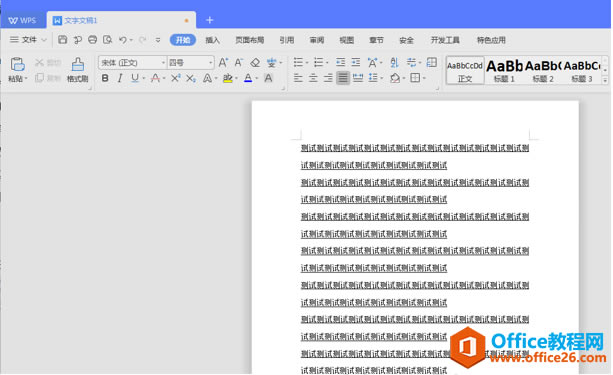Image resolution: width=613 pixels, height=375 pixels.
Task: Click the Save icon in the quick toolbar
Action: (x=63, y=39)
